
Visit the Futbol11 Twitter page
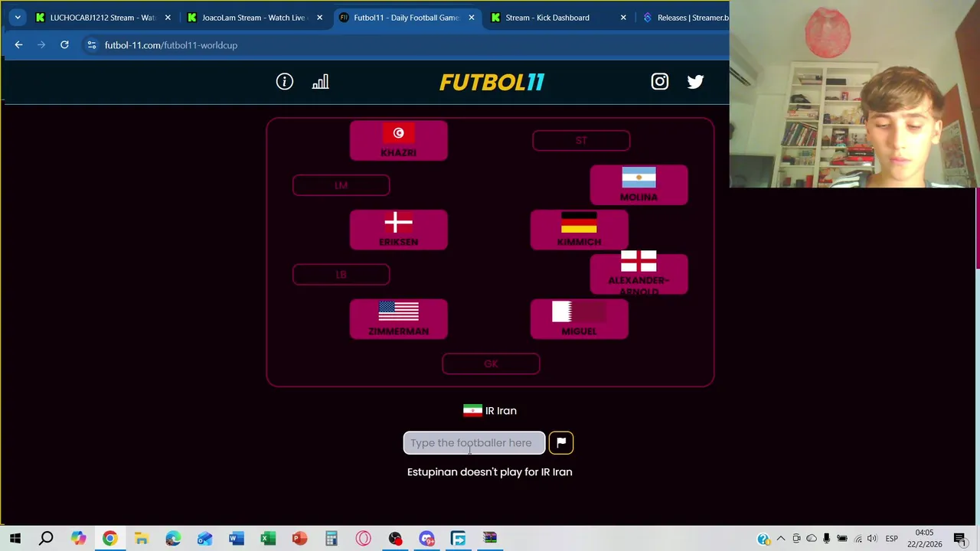[x=695, y=82]
